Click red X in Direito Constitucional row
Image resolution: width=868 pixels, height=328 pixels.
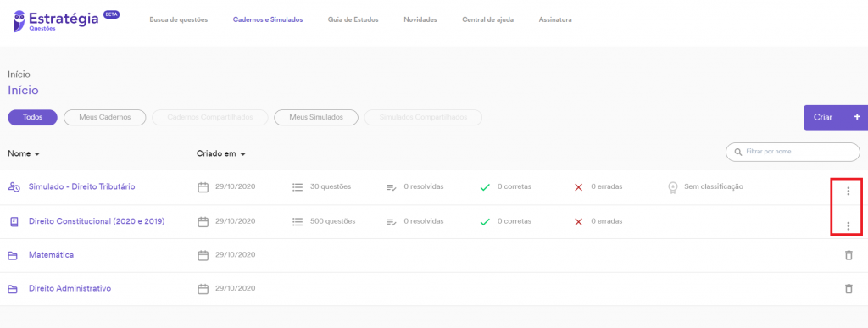pyautogui.click(x=578, y=222)
